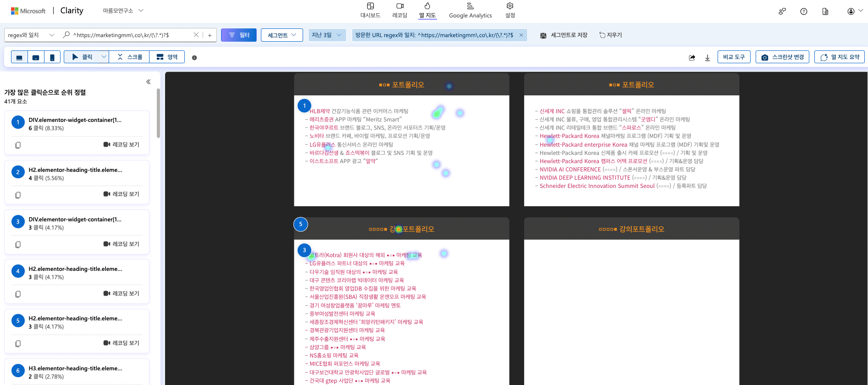This screenshot has width=868, height=385.
Task: Click the share heatmap icon
Action: coord(692,57)
